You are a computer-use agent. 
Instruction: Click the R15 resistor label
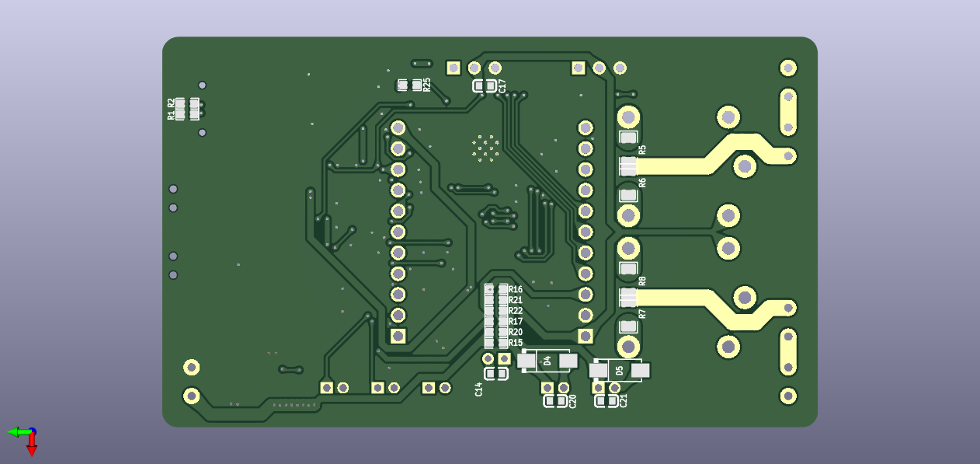(x=516, y=343)
